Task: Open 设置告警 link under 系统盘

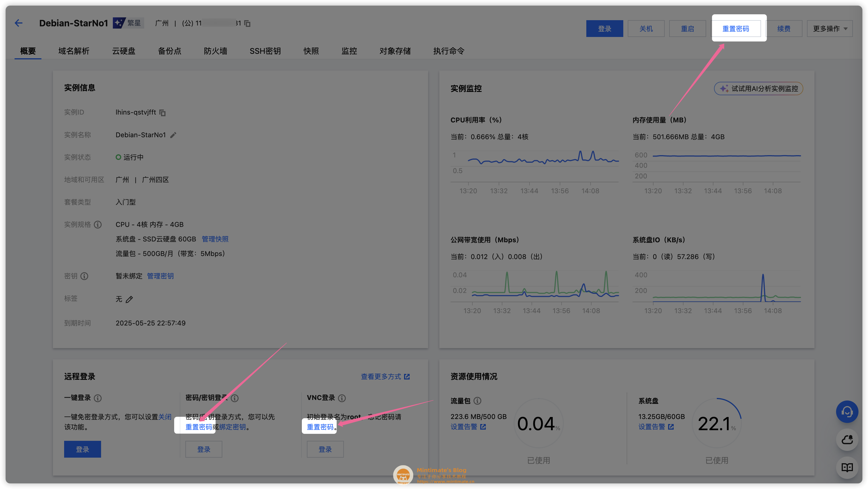Action: tap(656, 427)
